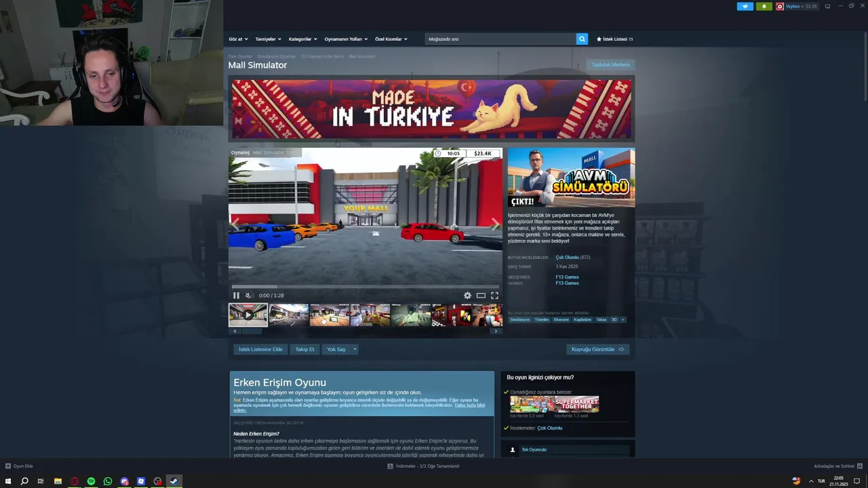Open Çok Olumlu in İncelemeler row

pos(549,428)
